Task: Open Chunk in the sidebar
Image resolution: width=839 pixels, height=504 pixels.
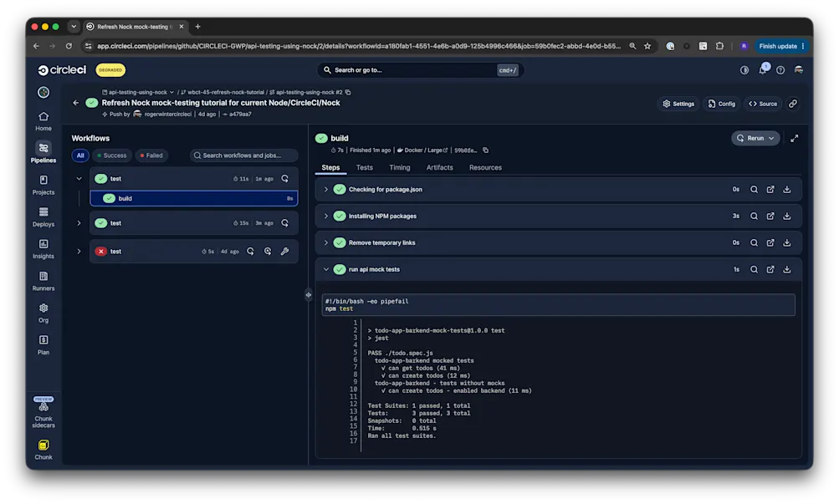Action: tap(43, 450)
